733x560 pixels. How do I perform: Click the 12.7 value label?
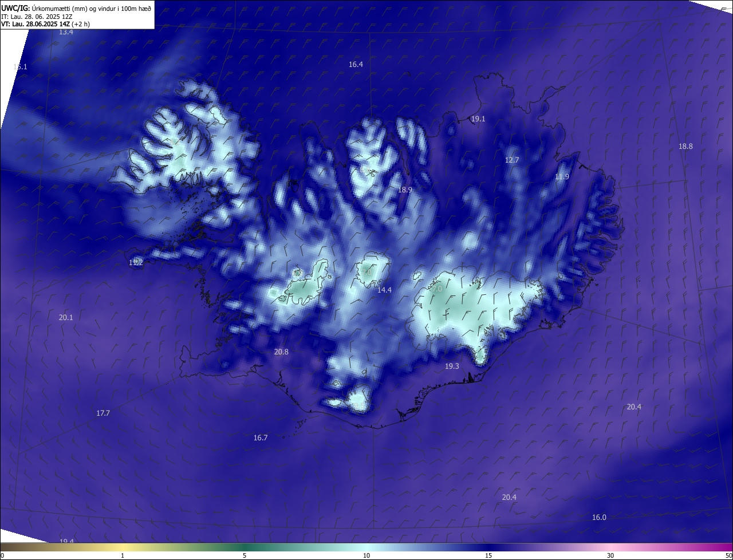[511, 160]
